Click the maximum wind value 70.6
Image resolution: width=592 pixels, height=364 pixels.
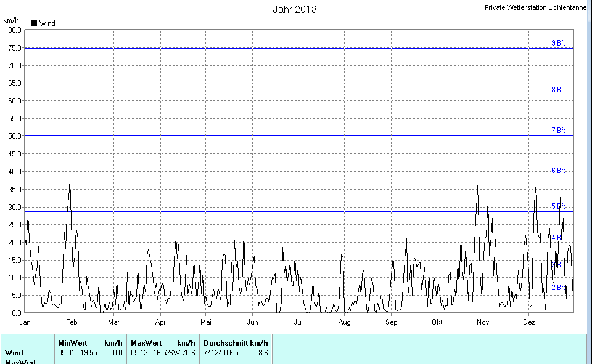coord(189,353)
